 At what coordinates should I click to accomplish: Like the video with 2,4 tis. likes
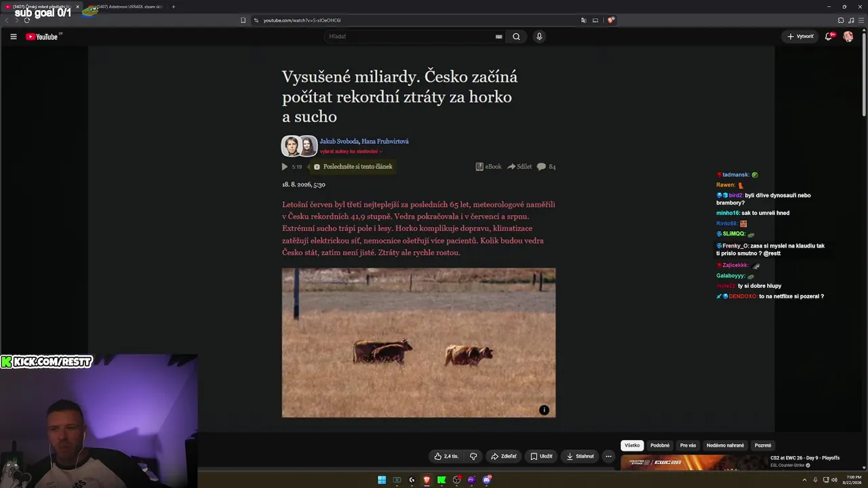[446, 456]
